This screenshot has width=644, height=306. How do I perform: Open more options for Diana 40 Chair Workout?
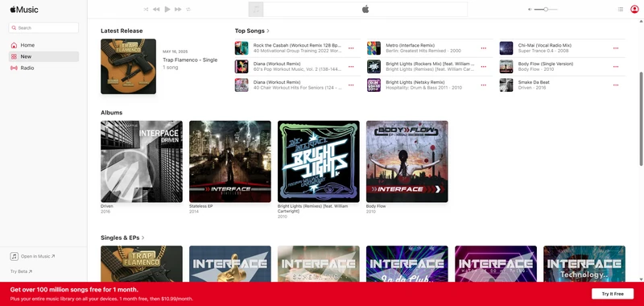tap(351, 85)
